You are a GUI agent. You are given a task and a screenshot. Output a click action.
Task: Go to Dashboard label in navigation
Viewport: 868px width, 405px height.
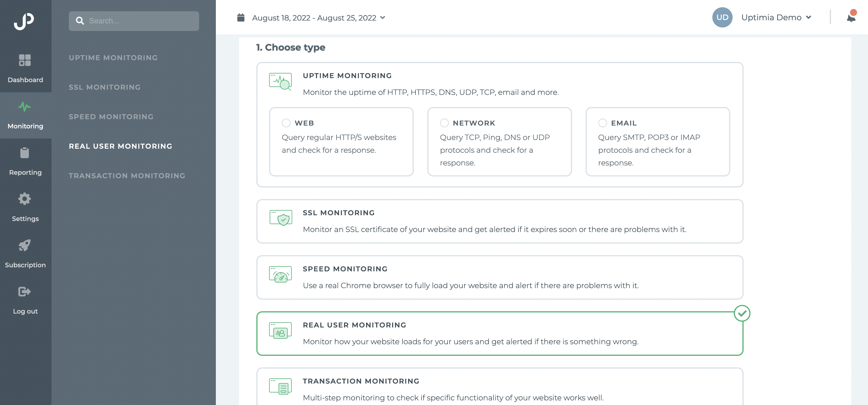point(25,80)
